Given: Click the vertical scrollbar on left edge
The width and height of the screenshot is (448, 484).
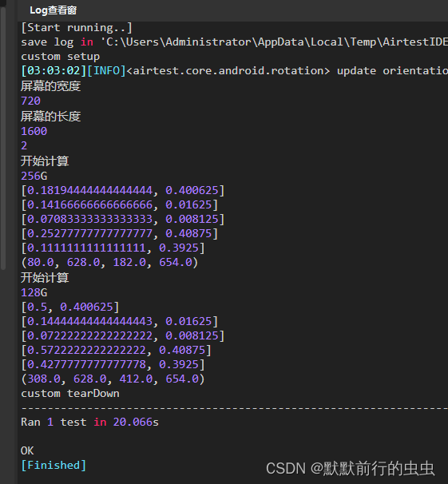Looking at the screenshot, I should [x=3, y=138].
